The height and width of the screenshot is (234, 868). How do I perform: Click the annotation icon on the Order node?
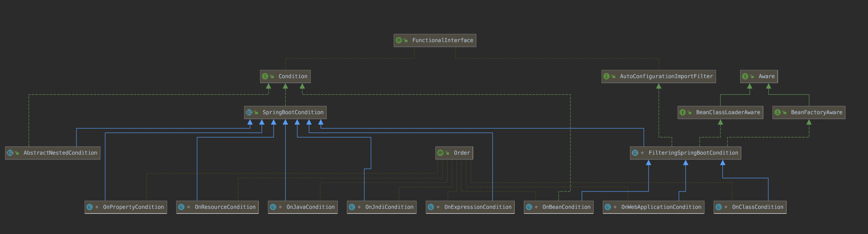pos(440,153)
